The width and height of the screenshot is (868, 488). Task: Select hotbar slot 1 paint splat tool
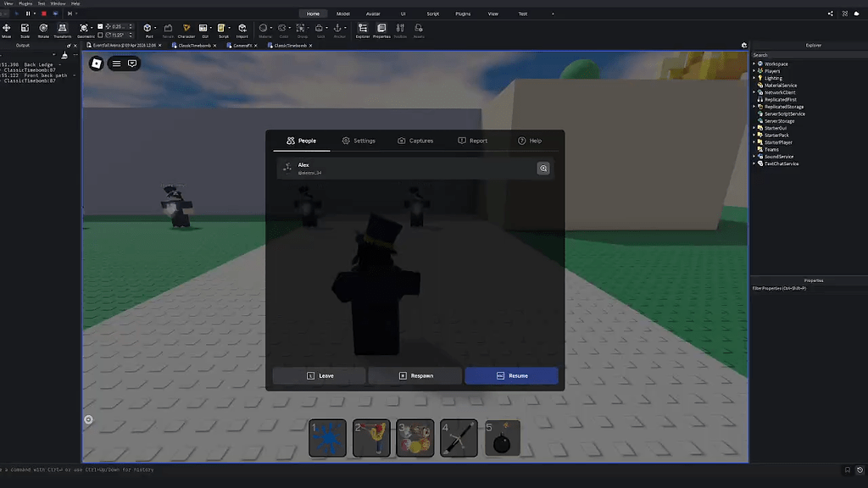point(328,438)
